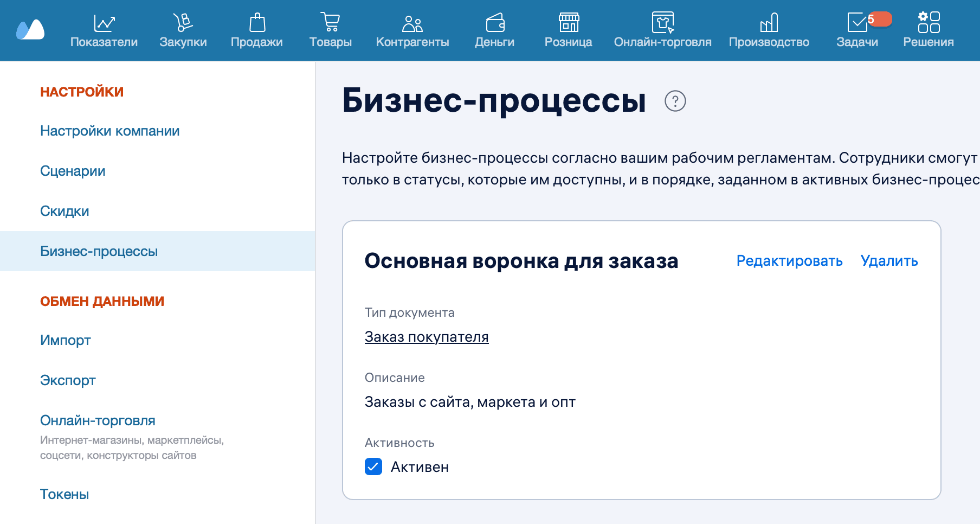Open the Контрагенты section
This screenshot has height=524, width=980.
(412, 30)
